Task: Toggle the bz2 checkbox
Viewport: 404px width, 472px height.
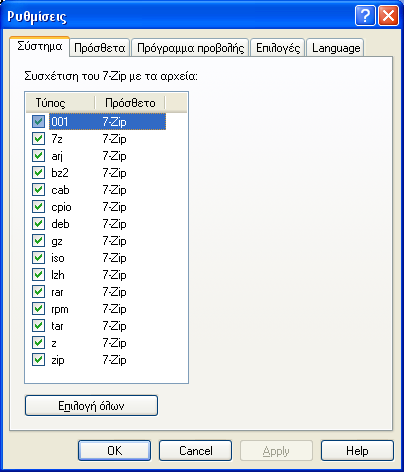Action: [38, 172]
